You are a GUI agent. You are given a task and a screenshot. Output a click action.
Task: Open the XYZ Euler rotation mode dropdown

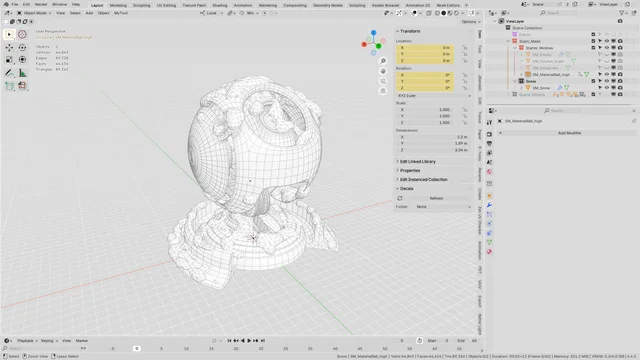click(434, 96)
